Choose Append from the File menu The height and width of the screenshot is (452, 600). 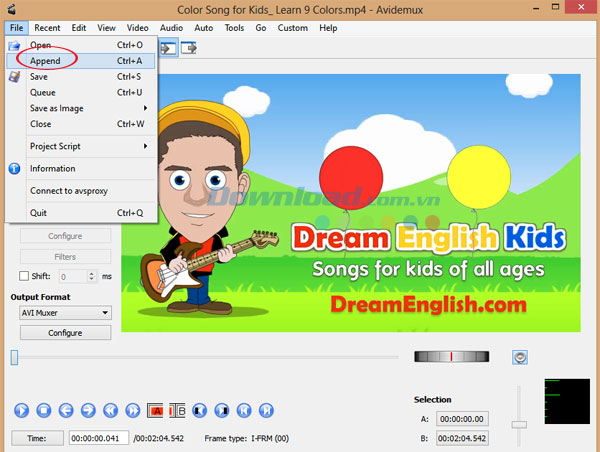[46, 61]
